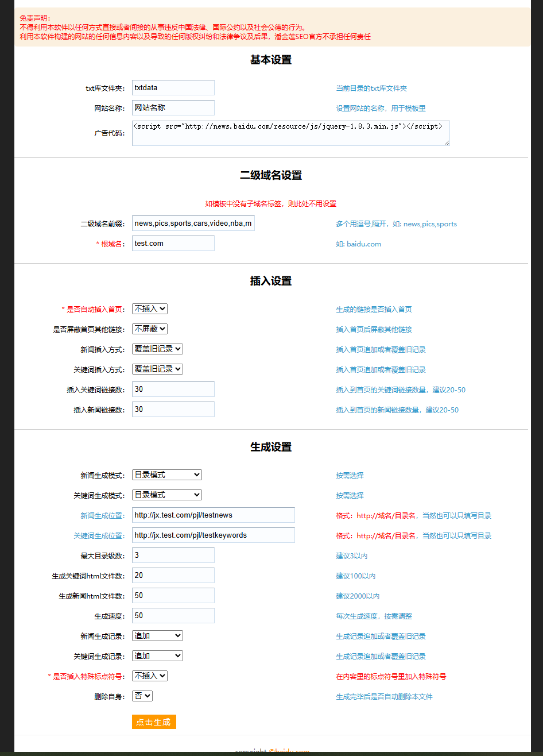Open the 新闻插入方式 dropdown
Image resolution: width=543 pixels, height=756 pixels.
[157, 349]
